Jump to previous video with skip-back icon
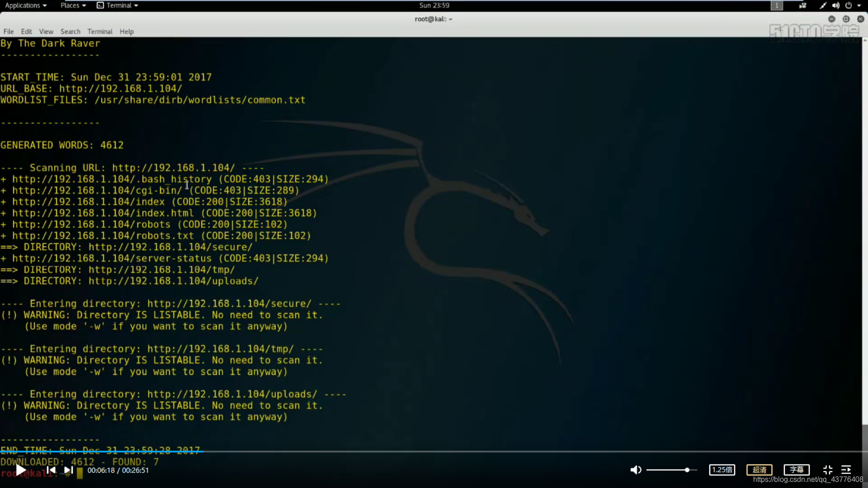 coord(52,470)
